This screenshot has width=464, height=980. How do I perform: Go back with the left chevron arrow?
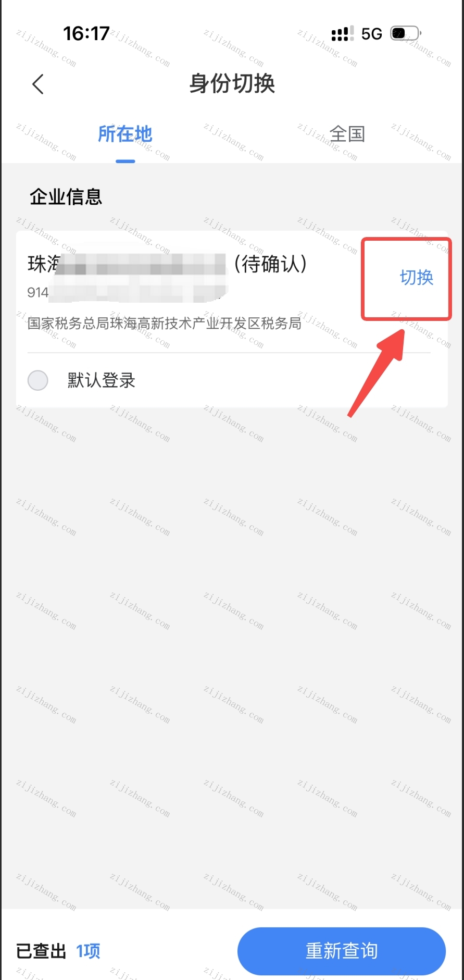point(37,84)
